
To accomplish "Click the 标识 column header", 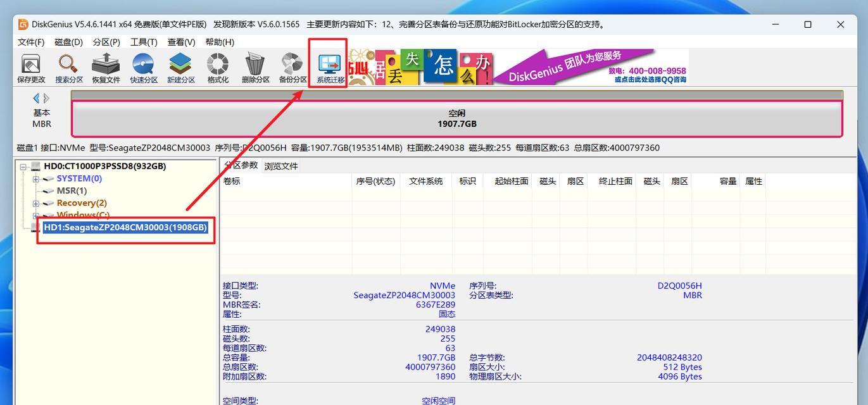I will (x=467, y=181).
